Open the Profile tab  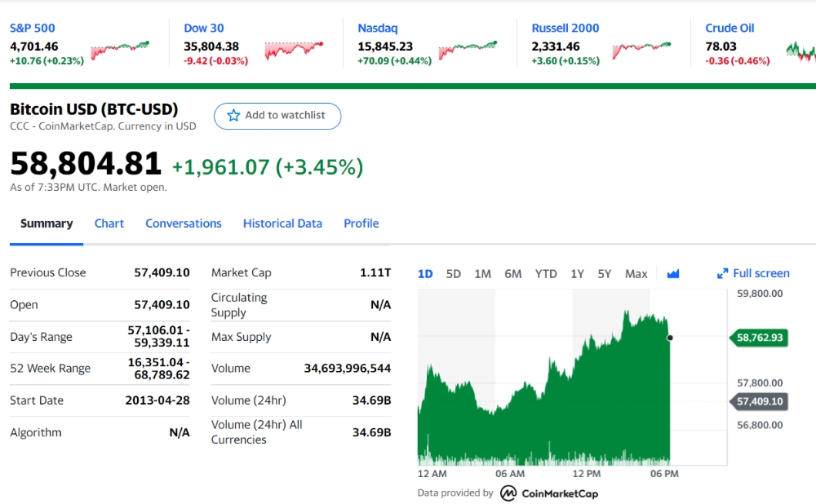pos(361,223)
